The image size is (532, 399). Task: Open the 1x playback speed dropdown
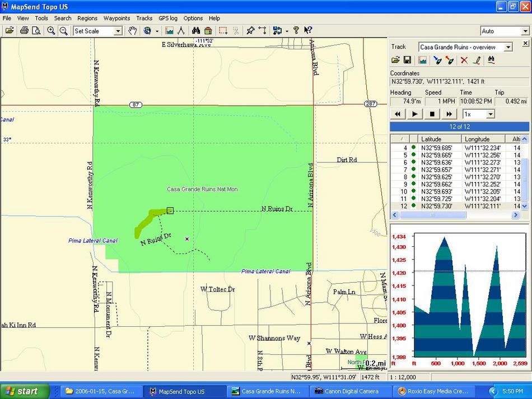(x=490, y=114)
